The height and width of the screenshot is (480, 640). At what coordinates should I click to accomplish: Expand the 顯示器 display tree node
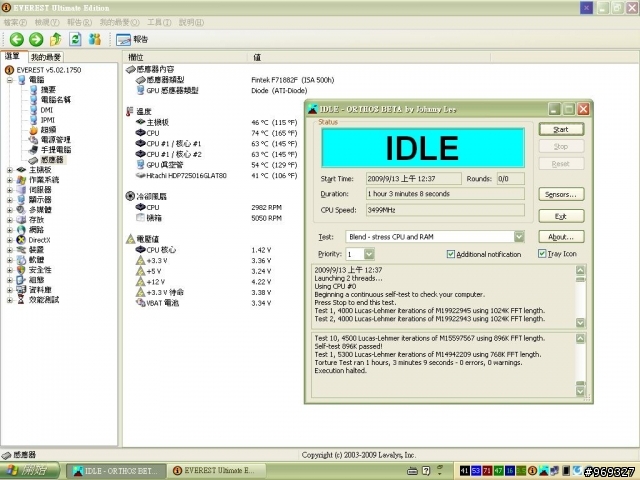tap(9, 200)
